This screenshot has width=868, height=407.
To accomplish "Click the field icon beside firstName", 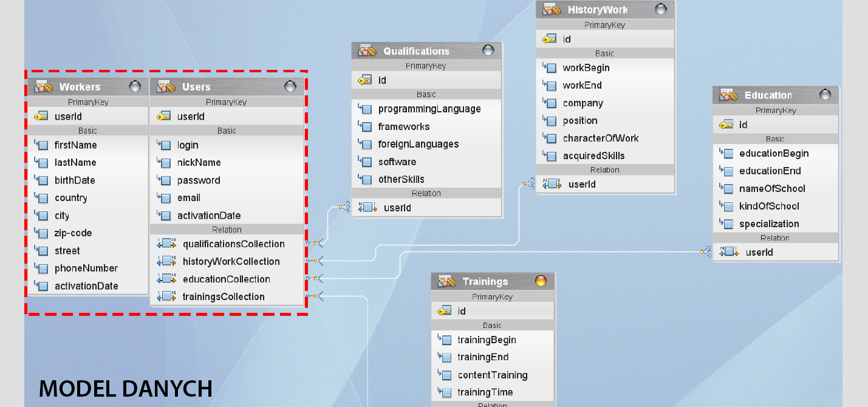I will coord(41,145).
